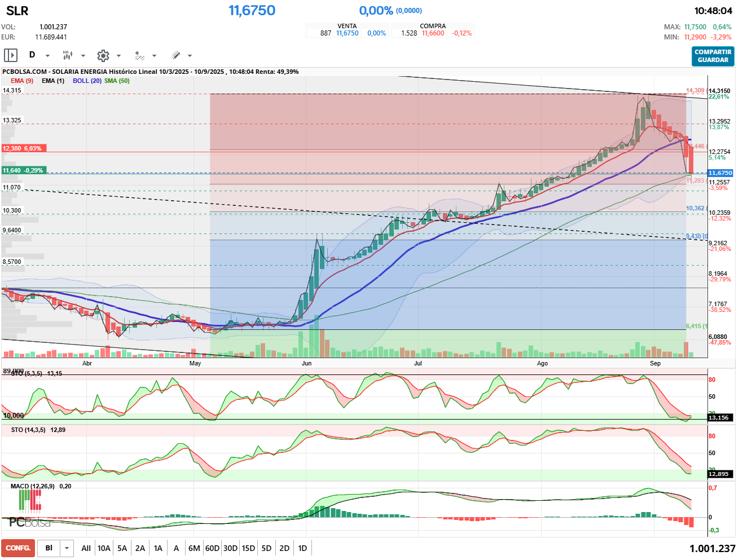Open the Heikin Ashi candlestick chart type icon
This screenshot has width=743, height=560.
pos(67,55)
